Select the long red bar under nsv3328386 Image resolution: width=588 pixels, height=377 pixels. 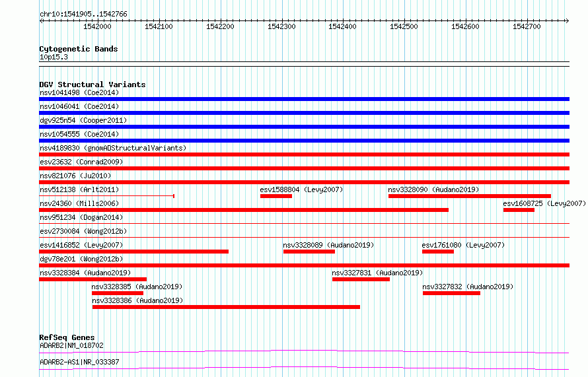(x=226, y=307)
